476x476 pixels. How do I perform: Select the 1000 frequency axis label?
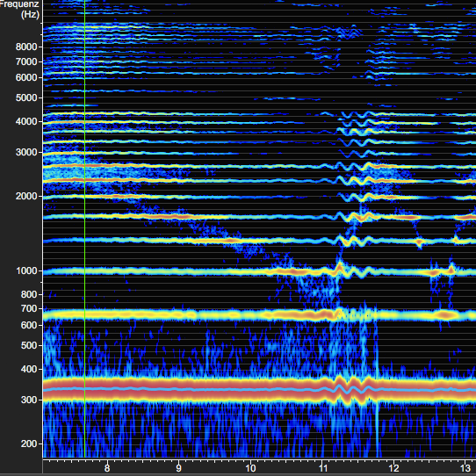(x=26, y=270)
